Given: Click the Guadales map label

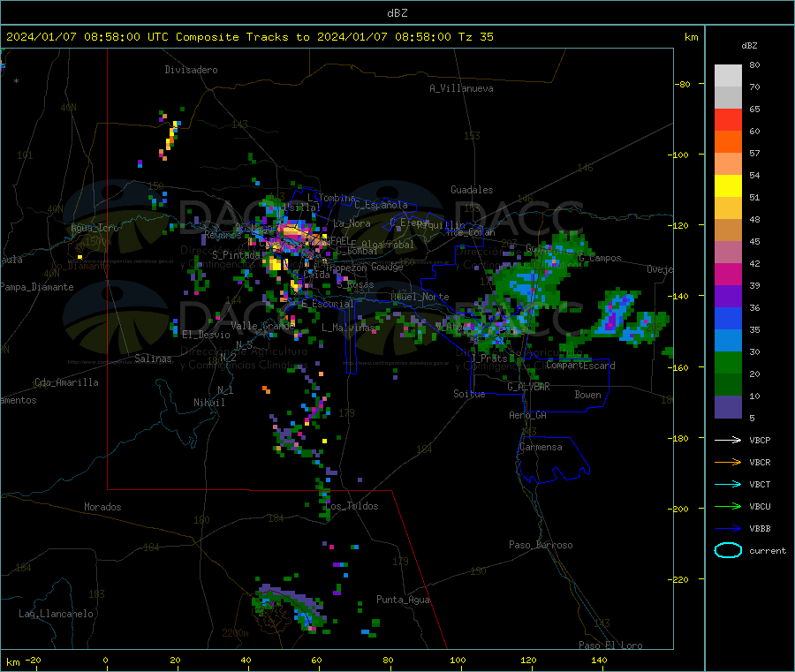Looking at the screenshot, I should coord(472,190).
